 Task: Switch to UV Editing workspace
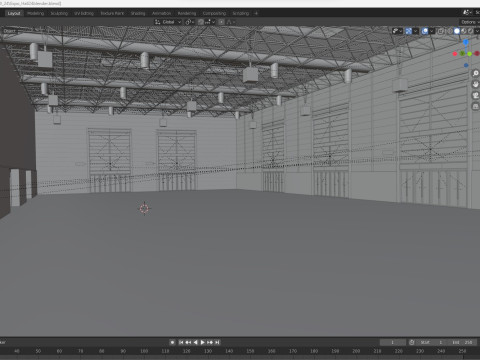click(84, 13)
